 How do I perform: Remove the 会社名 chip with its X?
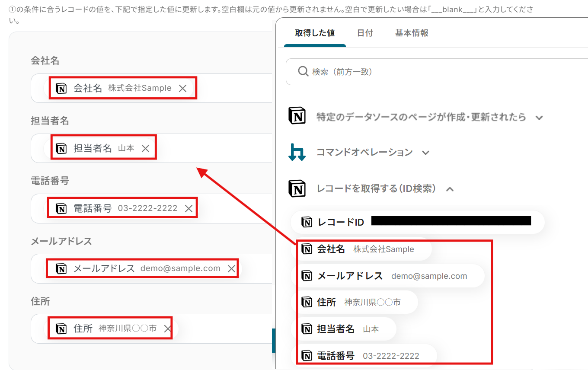(182, 88)
